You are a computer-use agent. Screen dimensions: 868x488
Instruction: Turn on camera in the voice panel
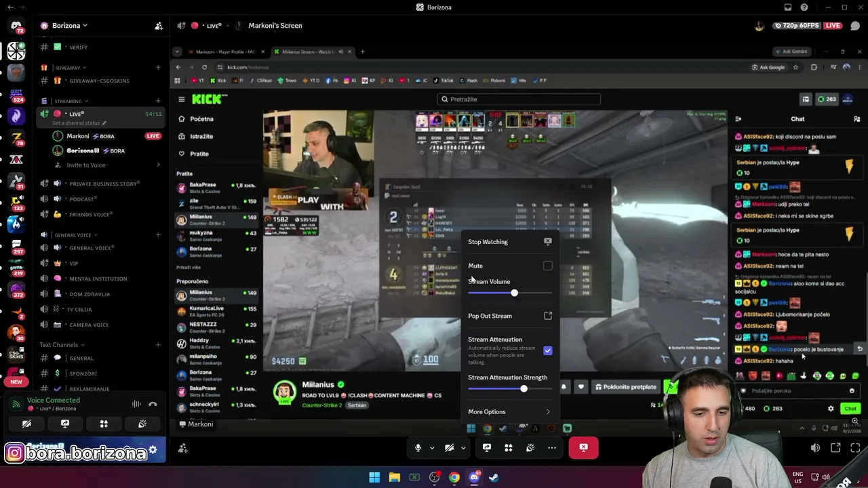(26, 424)
